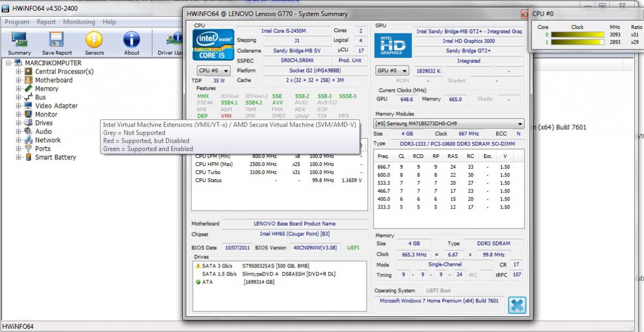Open the Monitoring menu
This screenshot has height=332, width=644.
click(x=79, y=22)
